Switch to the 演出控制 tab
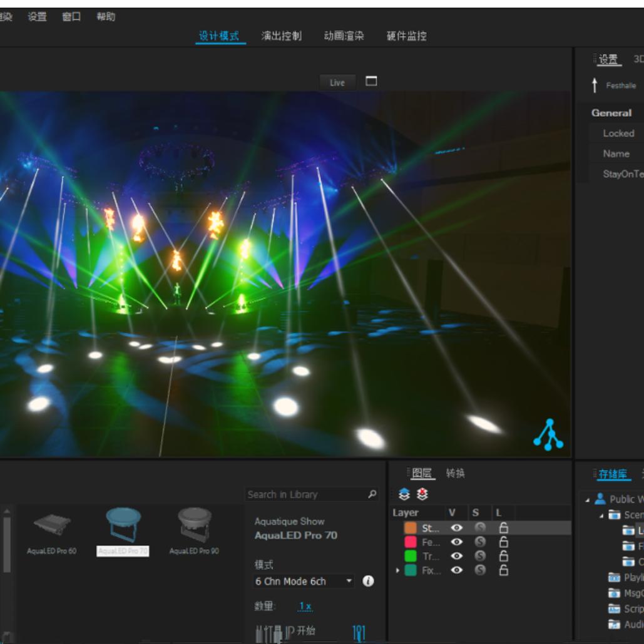 282,36
